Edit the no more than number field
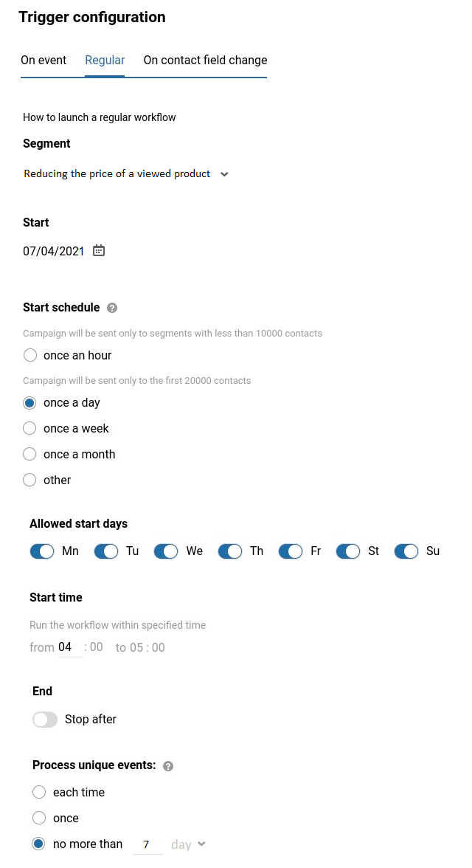The width and height of the screenshot is (472, 868). 147,844
